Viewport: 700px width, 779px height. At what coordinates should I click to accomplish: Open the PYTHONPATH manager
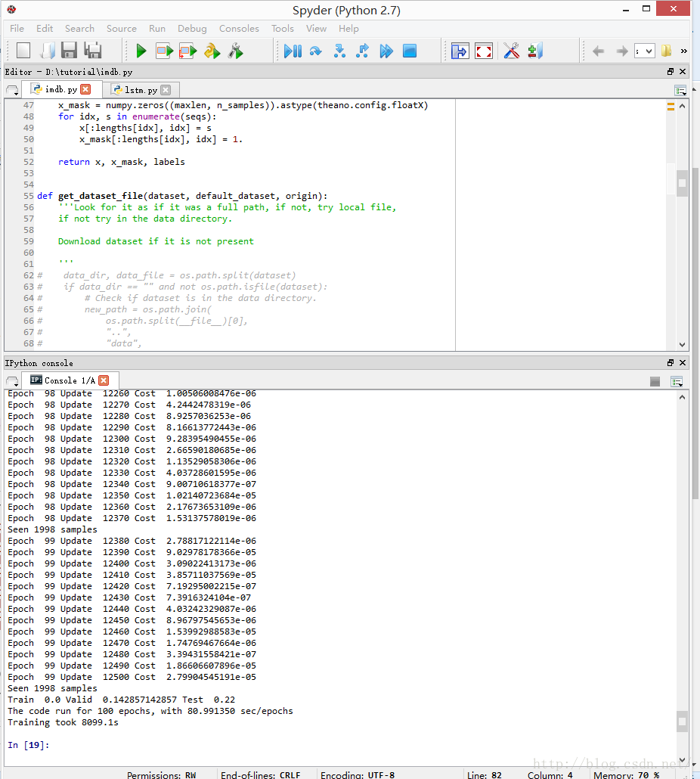[x=535, y=51]
